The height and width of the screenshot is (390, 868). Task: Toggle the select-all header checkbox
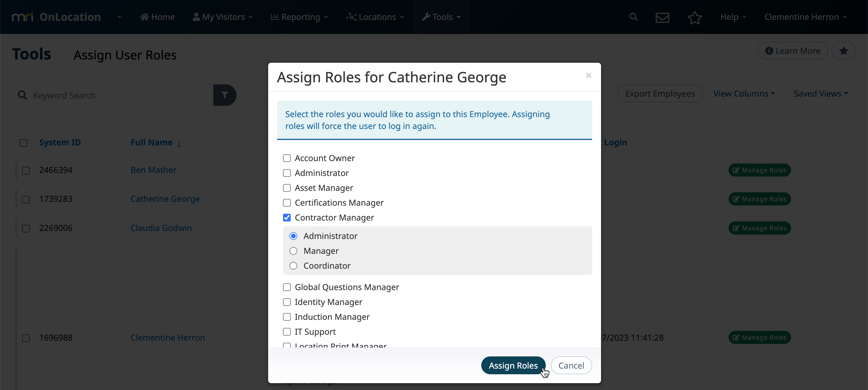[x=23, y=143]
